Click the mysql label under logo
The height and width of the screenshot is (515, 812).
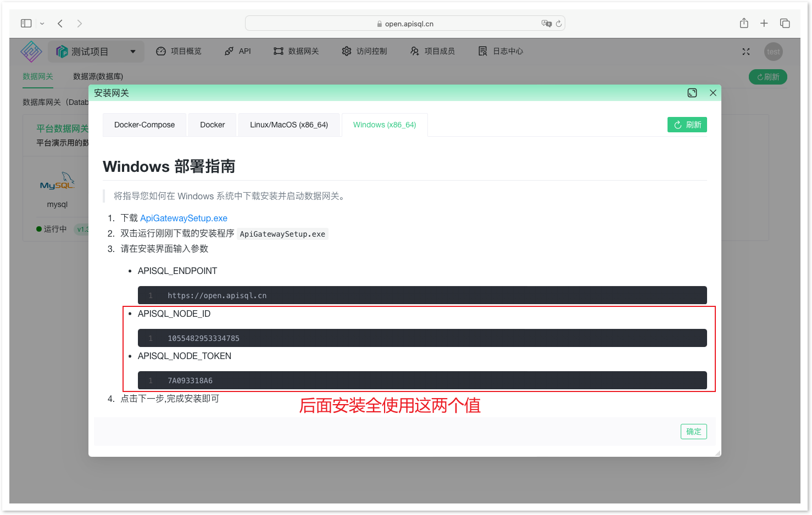[x=57, y=204]
